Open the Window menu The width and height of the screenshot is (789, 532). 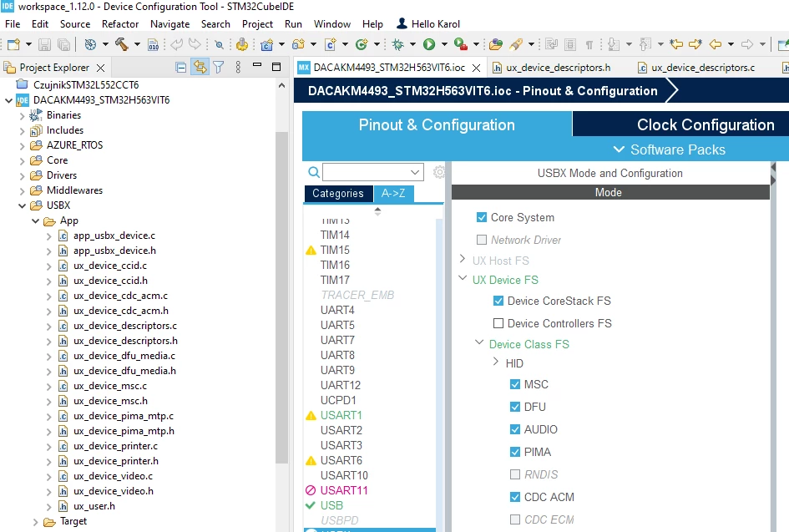(332, 23)
